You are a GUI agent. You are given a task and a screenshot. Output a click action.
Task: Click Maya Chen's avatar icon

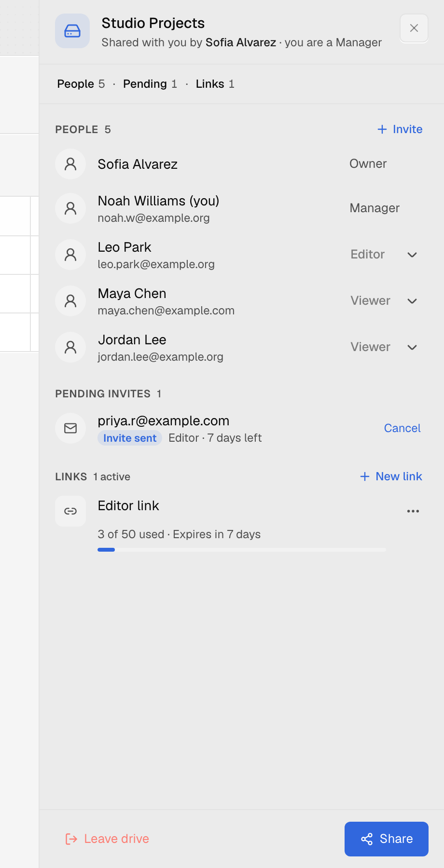[x=70, y=301]
